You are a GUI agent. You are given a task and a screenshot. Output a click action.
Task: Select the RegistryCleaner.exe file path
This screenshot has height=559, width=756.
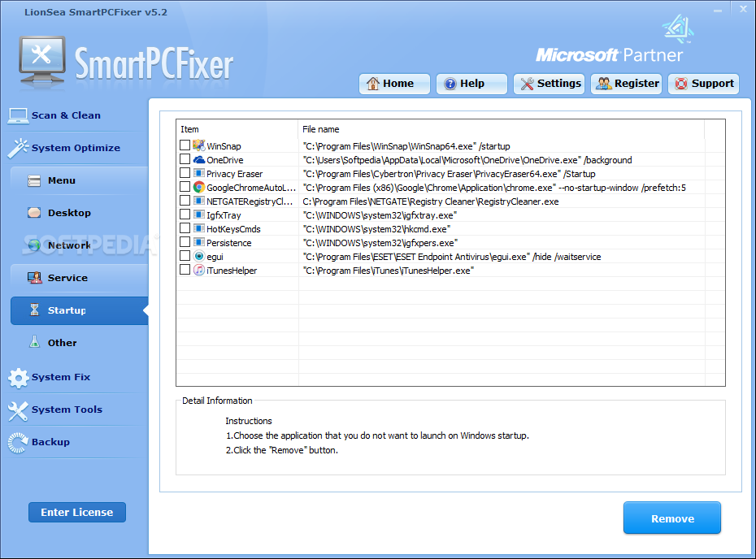(x=431, y=201)
